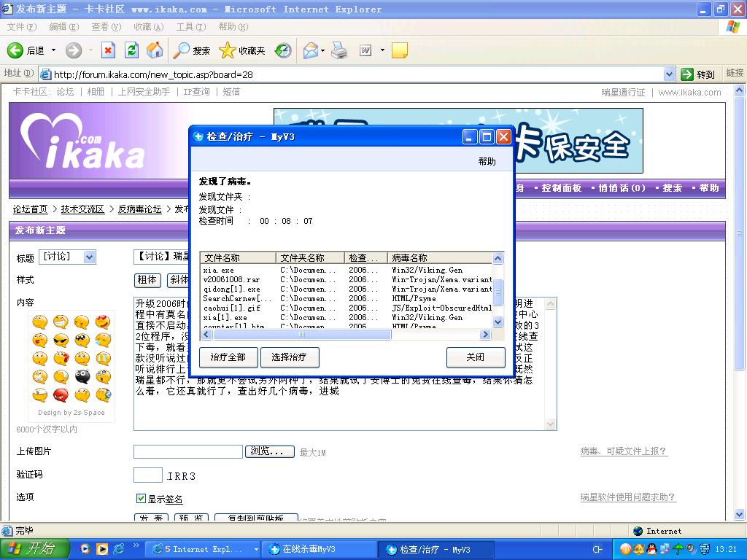Click the 验证码 input field
Image resolution: width=747 pixels, height=560 pixels.
(x=148, y=475)
